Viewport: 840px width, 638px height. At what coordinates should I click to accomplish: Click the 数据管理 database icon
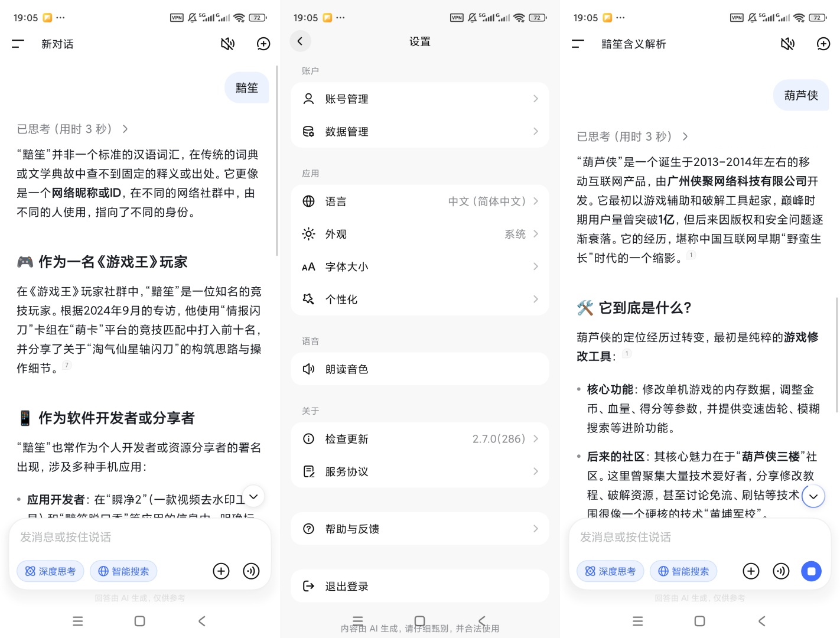pos(308,131)
